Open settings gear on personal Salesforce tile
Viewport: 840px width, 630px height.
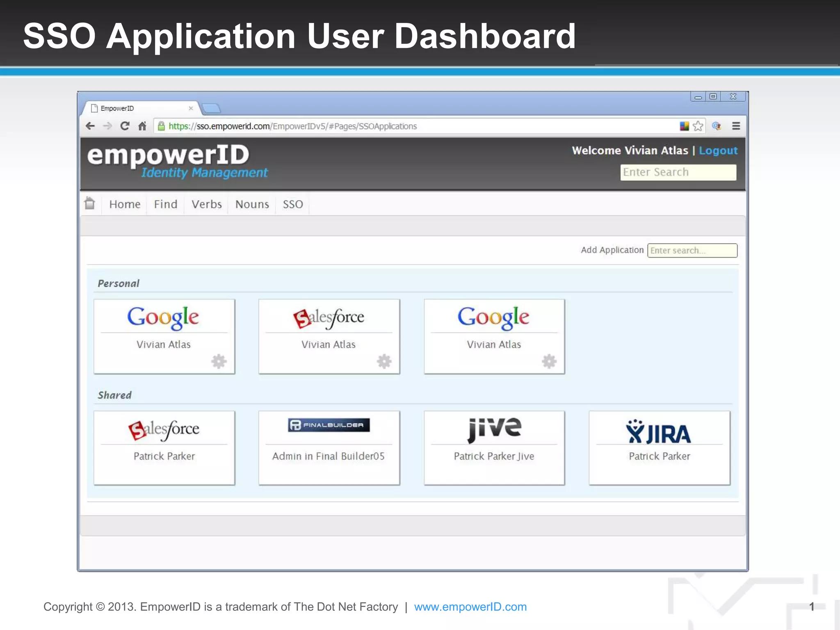[384, 361]
